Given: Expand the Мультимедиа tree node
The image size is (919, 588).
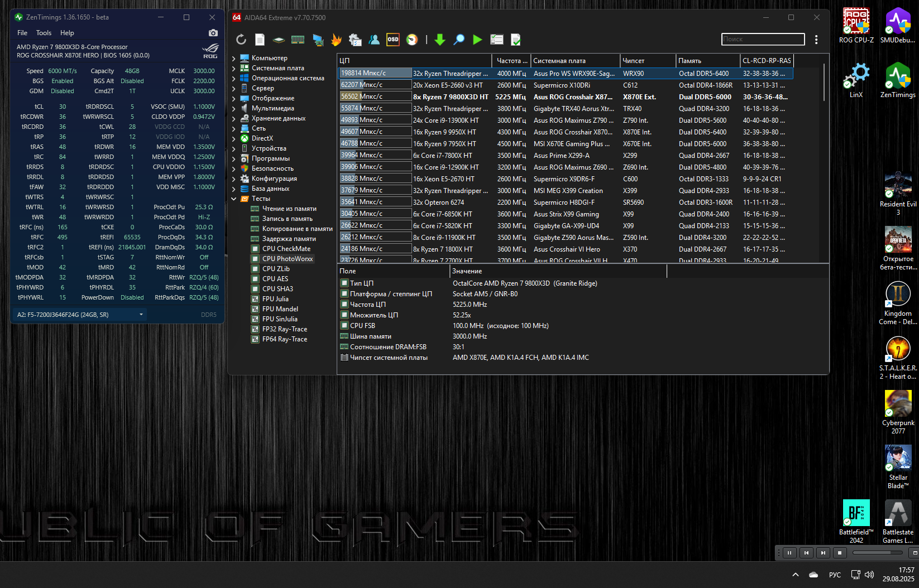Looking at the screenshot, I should (x=233, y=108).
